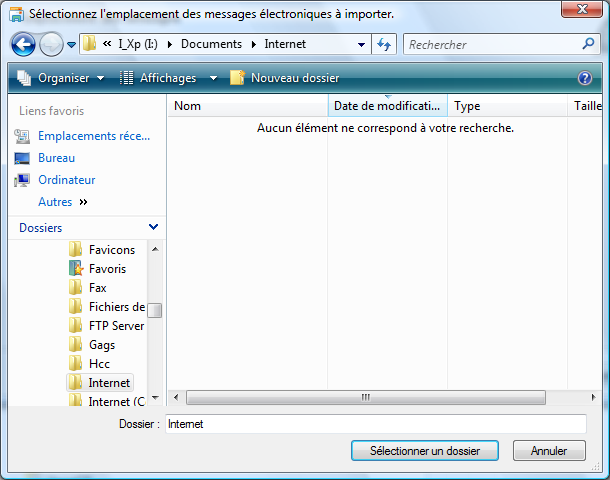Screen dimensions: 610x480
Task: Select the Fax folder in tree
Action: 98,288
